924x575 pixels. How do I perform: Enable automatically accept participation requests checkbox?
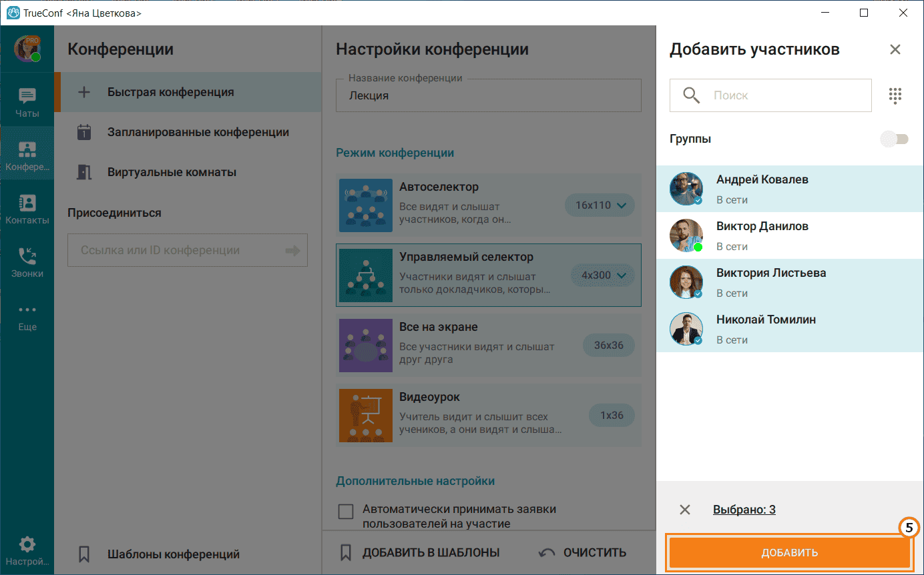point(346,512)
